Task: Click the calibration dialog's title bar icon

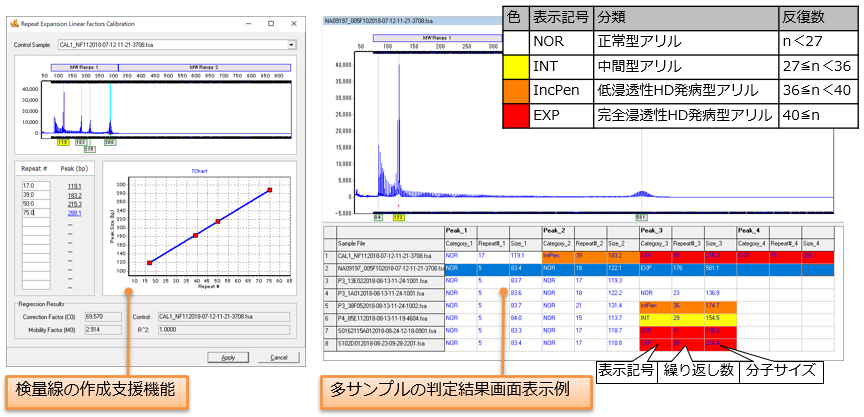Action: [x=15, y=21]
